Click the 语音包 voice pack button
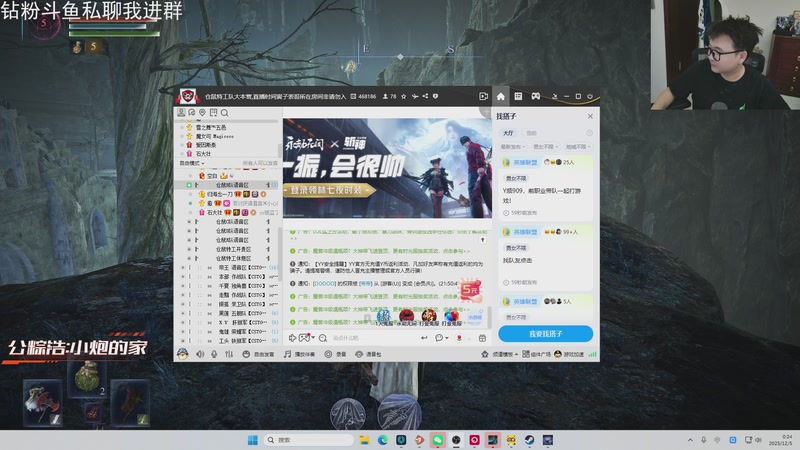 [x=368, y=354]
